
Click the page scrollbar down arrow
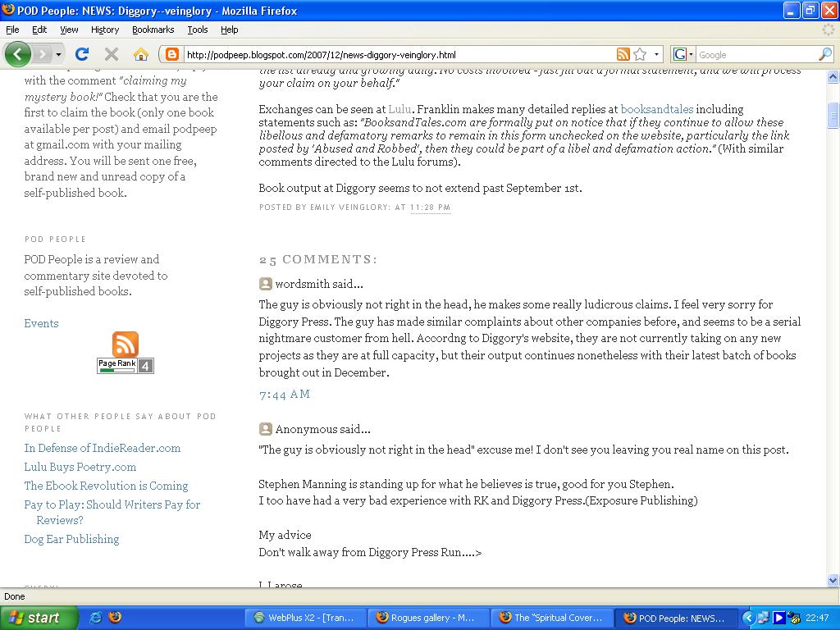(x=833, y=580)
